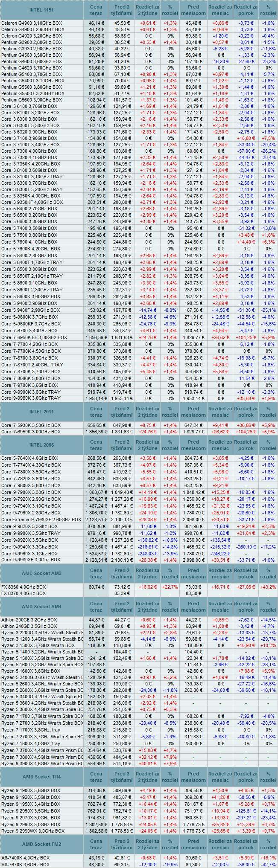Pick Core i5 9400F 2,90GHz BOX name
The height and width of the screenshot is (868, 278).
point(30,310)
